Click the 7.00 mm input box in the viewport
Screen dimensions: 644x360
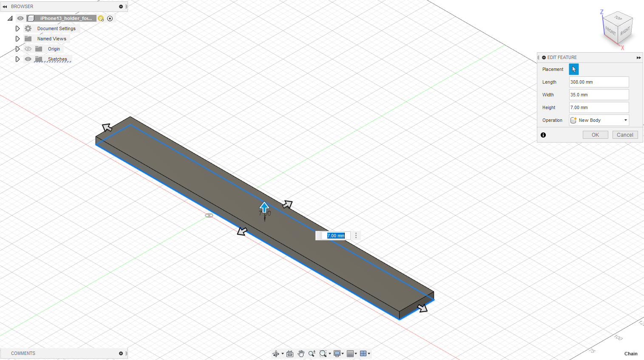[336, 236]
